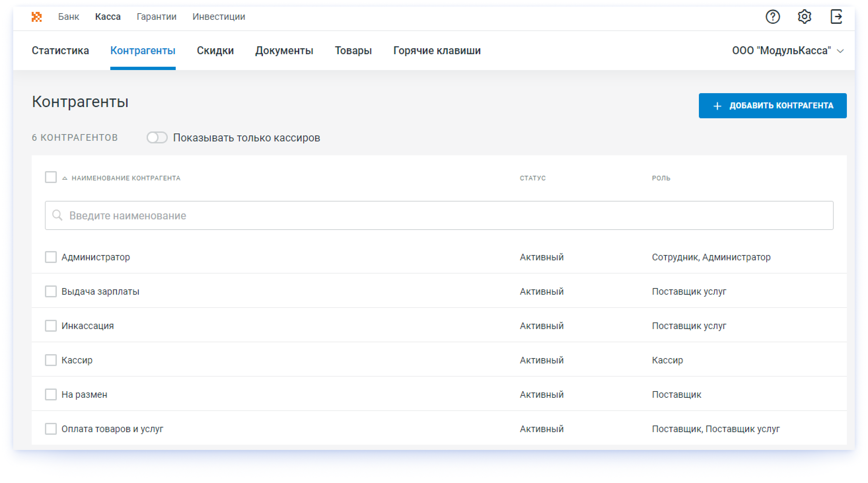
Task: Click ДОБАВИТЬ КОНТРАГЕНТА button
Action: [x=772, y=105]
